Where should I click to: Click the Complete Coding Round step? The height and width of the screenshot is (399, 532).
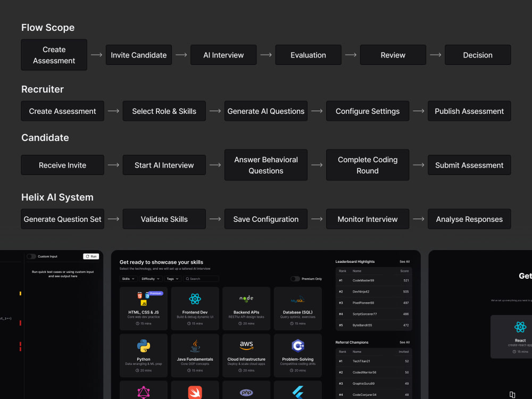368,165
